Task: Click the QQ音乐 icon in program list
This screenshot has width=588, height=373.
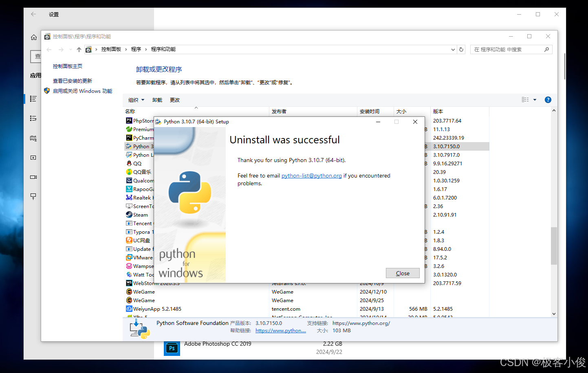Action: point(129,172)
